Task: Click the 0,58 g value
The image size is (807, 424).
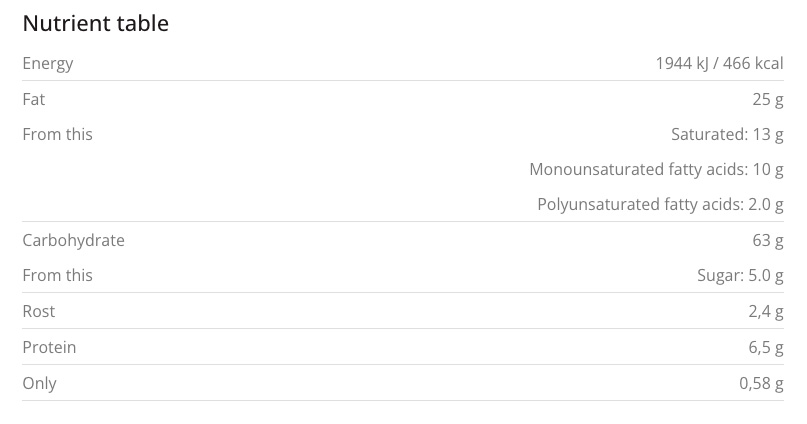Action: [x=761, y=383]
